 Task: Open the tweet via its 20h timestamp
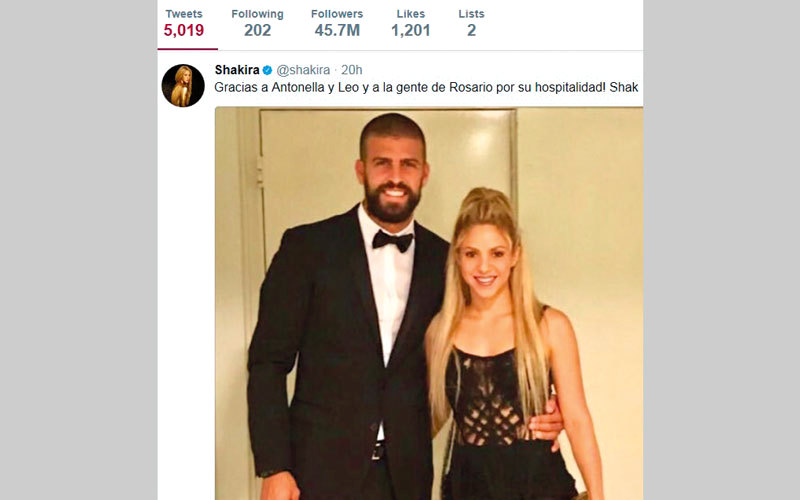coord(352,70)
